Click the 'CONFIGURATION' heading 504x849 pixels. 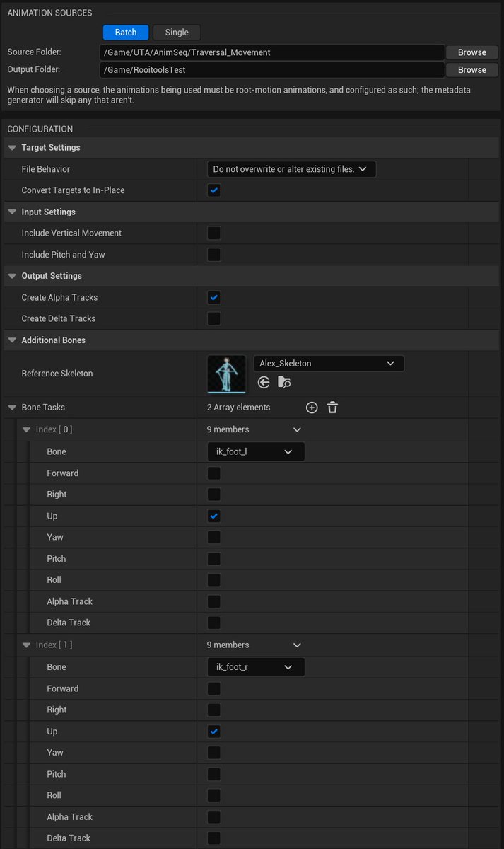point(40,129)
